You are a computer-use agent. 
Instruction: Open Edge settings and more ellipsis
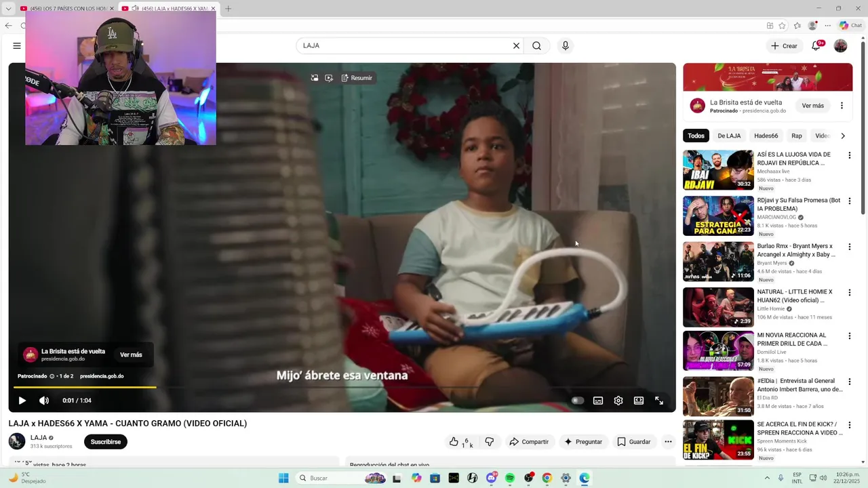click(x=827, y=26)
